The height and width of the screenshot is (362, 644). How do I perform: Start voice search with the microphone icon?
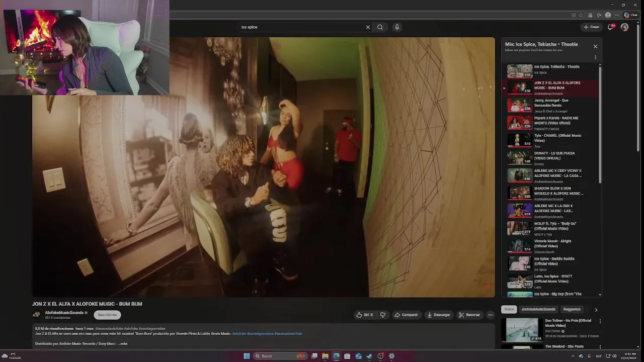coord(397,27)
